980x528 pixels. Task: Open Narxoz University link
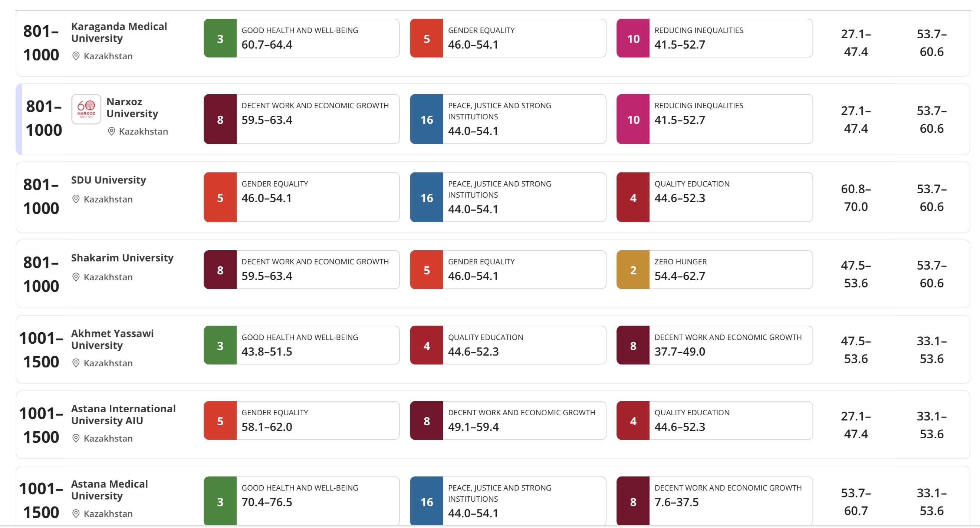click(132, 108)
